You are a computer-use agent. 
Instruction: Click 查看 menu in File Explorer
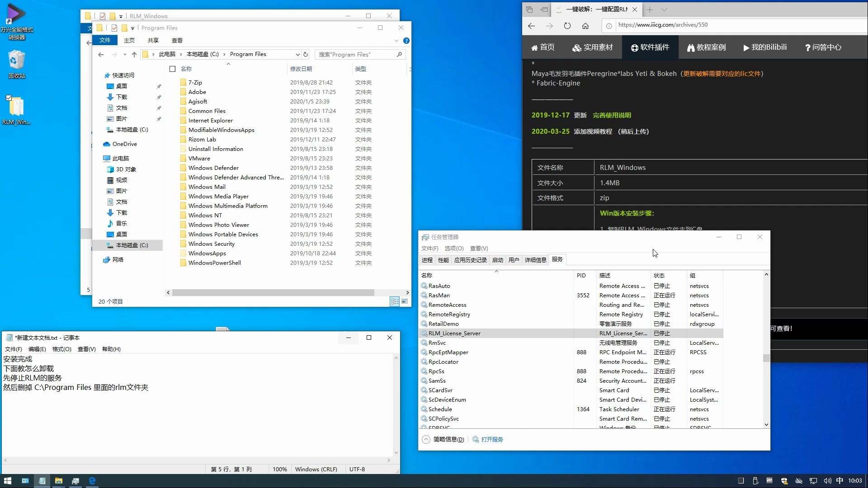177,40
